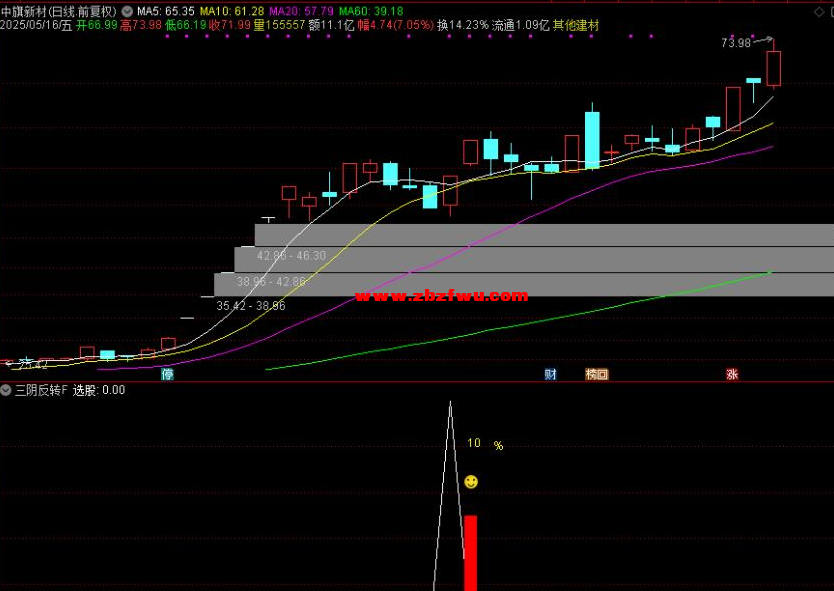Viewport: 834px width, 591px height.
Task: Click the change value 幅4.74(7.05%)
Action: pos(396,26)
